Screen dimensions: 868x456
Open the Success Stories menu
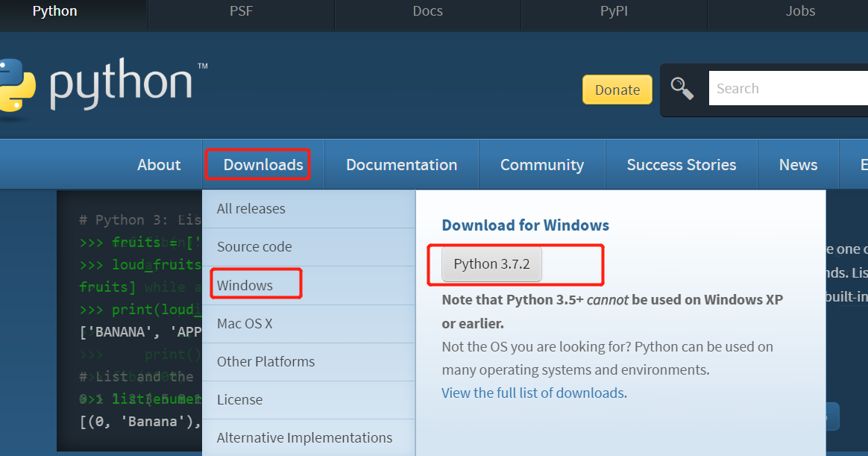pos(682,164)
